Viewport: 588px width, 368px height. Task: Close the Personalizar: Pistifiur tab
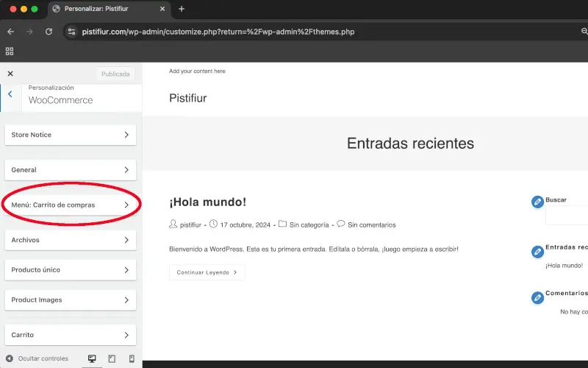click(162, 9)
